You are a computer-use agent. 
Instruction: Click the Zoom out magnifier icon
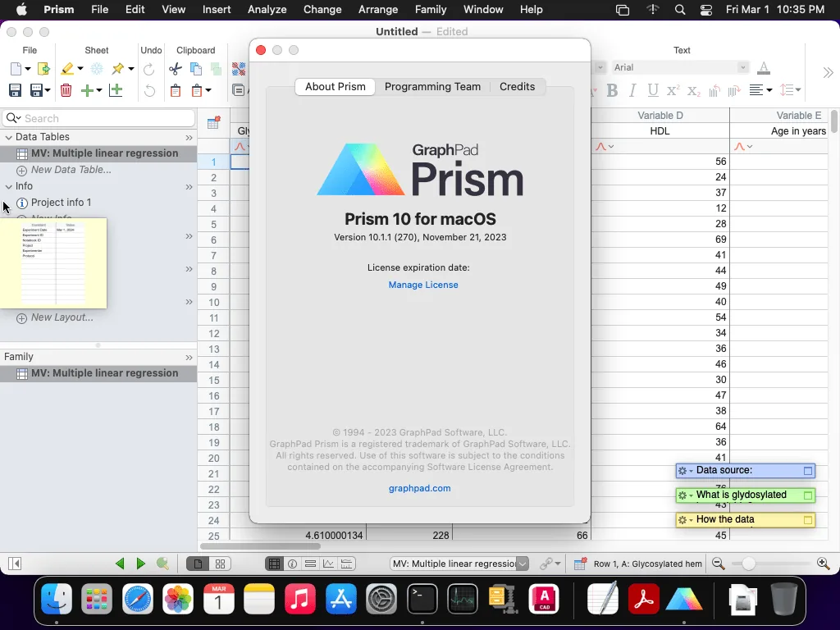(719, 563)
